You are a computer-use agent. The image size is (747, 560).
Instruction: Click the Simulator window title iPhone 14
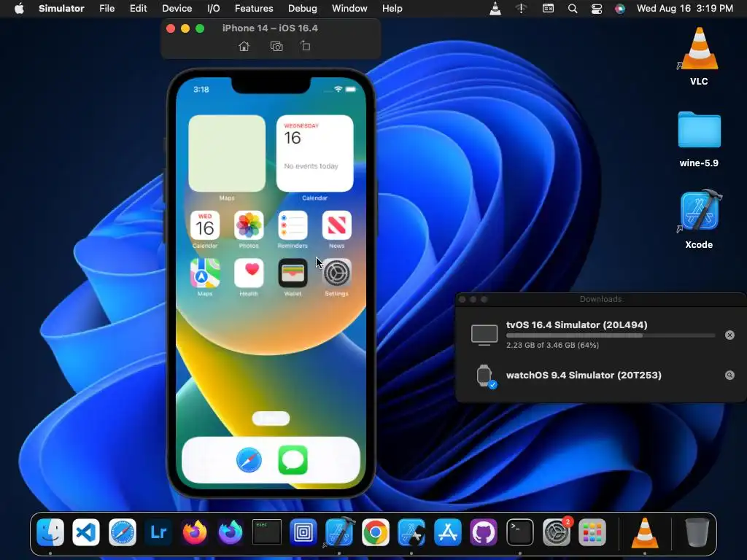(270, 28)
